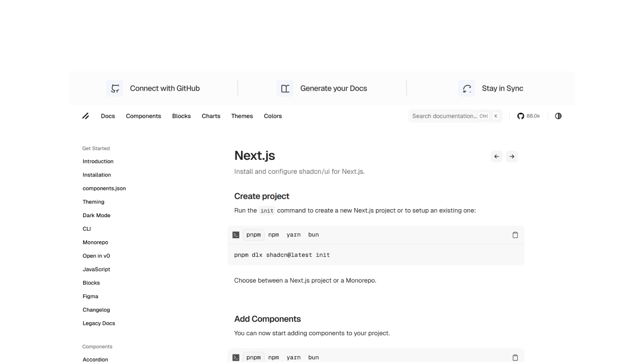Go to previous page arrow button
The height and width of the screenshot is (362, 644).
click(x=496, y=157)
